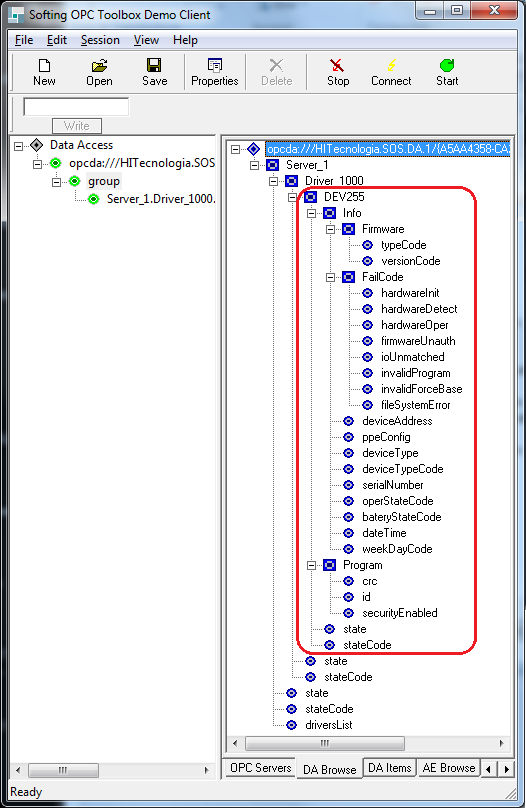
Task: Select the group item in Data Access tree
Action: coord(104,181)
